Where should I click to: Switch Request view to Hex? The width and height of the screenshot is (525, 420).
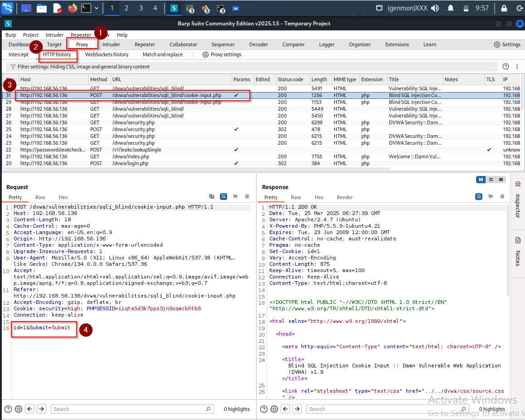click(x=63, y=197)
